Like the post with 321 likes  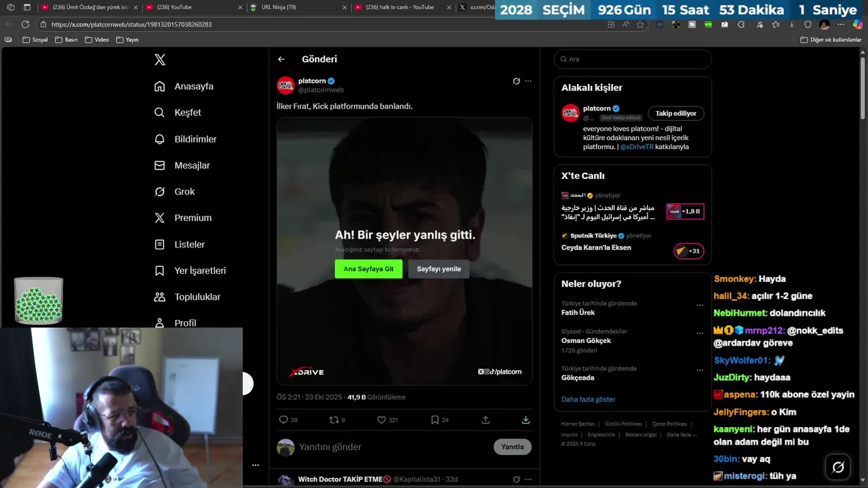click(382, 420)
